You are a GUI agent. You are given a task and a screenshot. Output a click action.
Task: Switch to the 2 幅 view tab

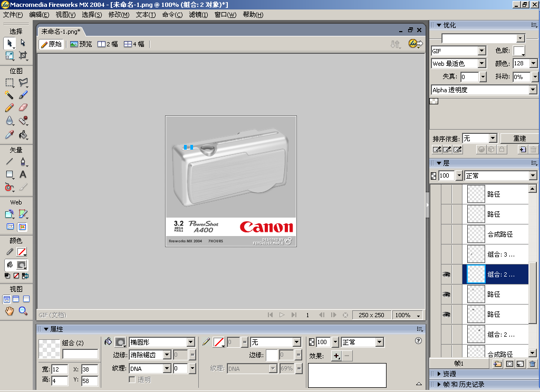point(108,44)
